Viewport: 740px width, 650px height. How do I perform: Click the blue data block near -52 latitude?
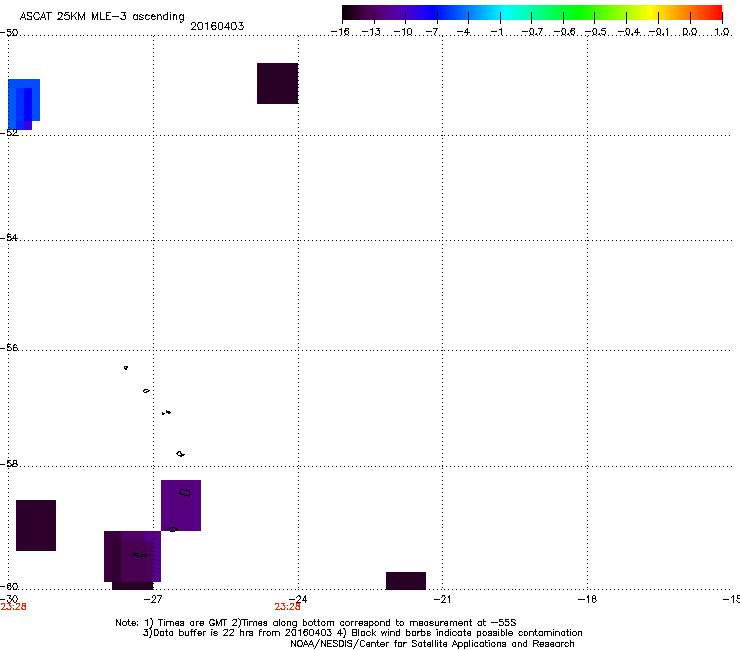(24, 104)
